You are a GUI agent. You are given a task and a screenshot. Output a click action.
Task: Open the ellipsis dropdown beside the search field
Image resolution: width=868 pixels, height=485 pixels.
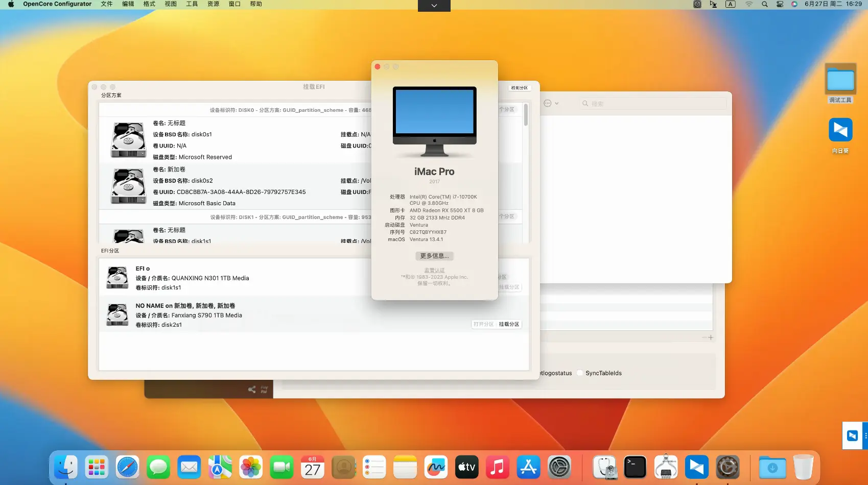pyautogui.click(x=551, y=103)
